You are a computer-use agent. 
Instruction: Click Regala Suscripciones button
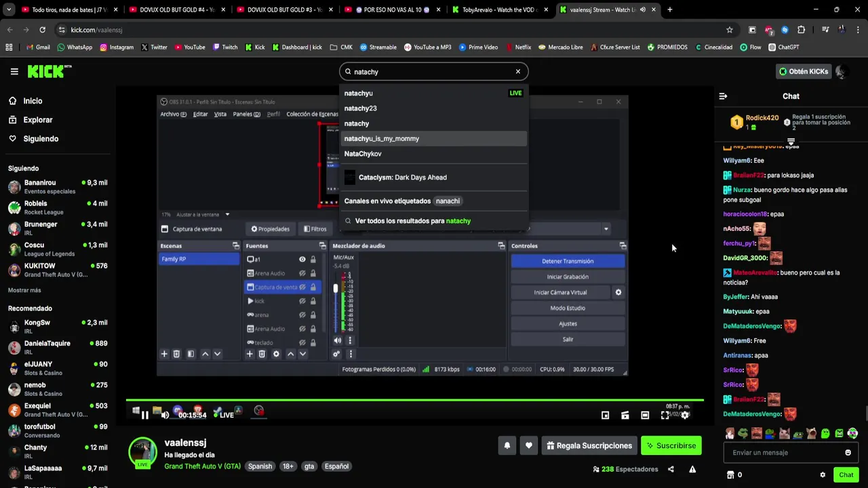[589, 445]
